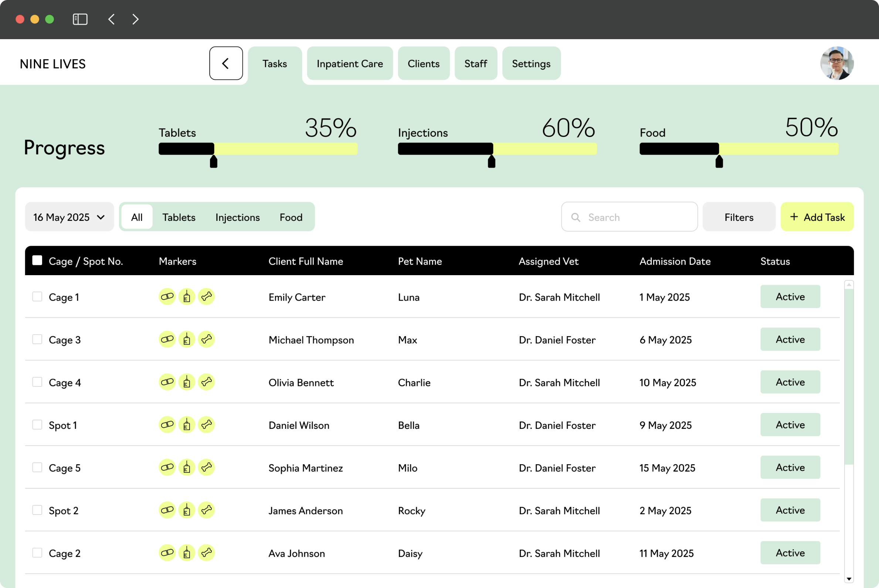This screenshot has width=879, height=588.
Task: Click the tablet pill marker for Spot 1
Action: pyautogui.click(x=167, y=425)
